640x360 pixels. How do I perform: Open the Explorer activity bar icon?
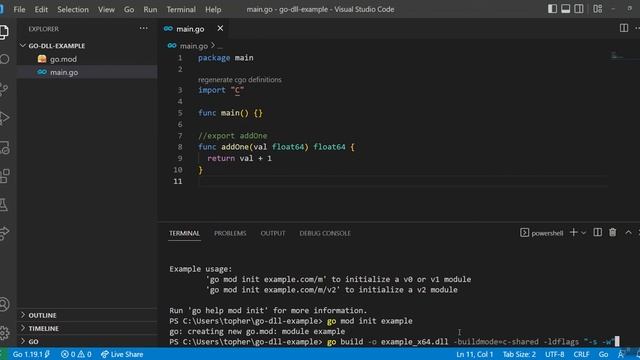tap(4, 31)
